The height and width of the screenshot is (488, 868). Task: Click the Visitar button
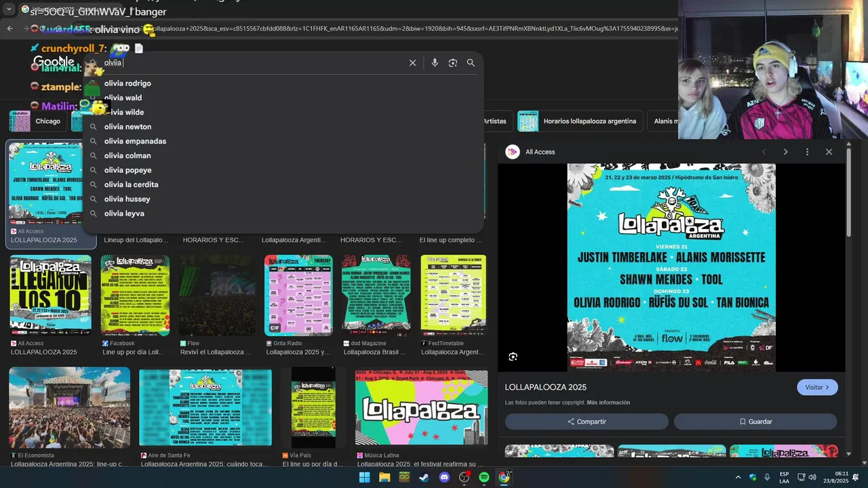click(x=817, y=387)
